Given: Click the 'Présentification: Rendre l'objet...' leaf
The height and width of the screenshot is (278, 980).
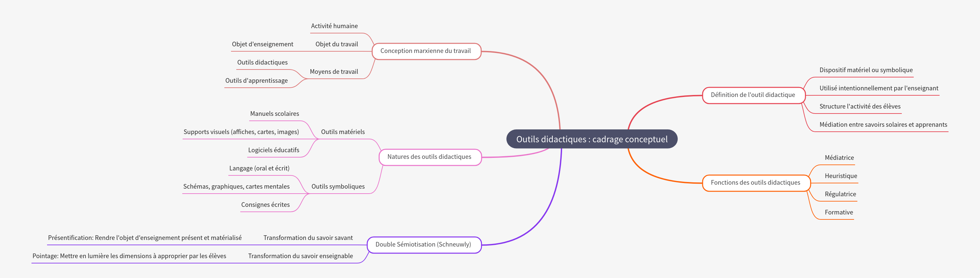Looking at the screenshot, I should [145, 238].
